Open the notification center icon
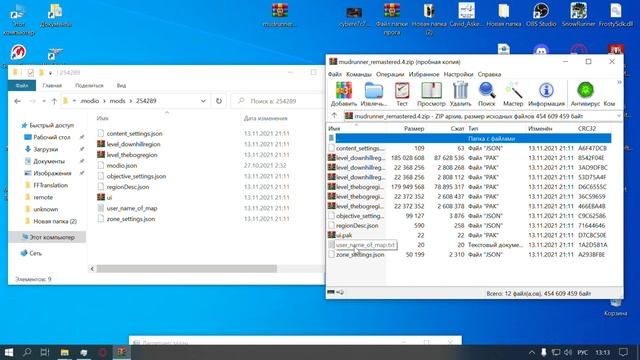The height and width of the screenshot is (360, 640). [623, 352]
